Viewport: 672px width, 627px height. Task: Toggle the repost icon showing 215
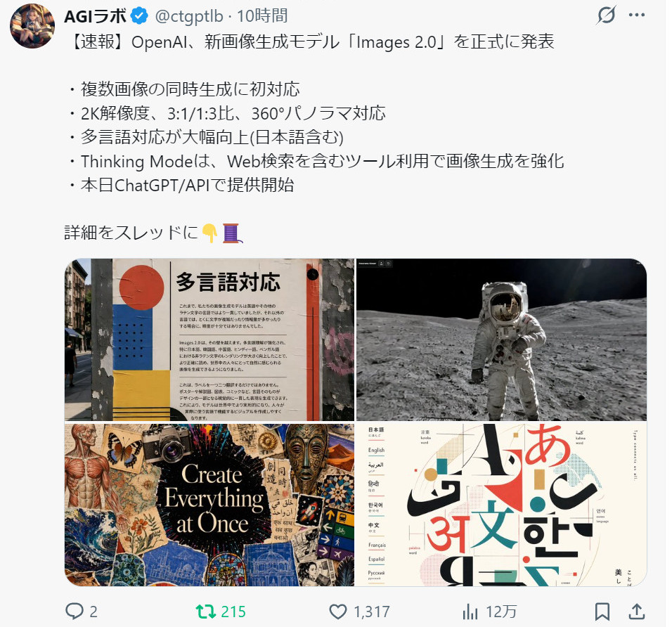206,611
